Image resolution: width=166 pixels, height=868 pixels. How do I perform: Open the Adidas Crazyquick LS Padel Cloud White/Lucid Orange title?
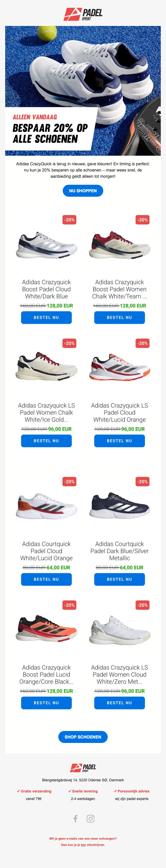(x=119, y=412)
